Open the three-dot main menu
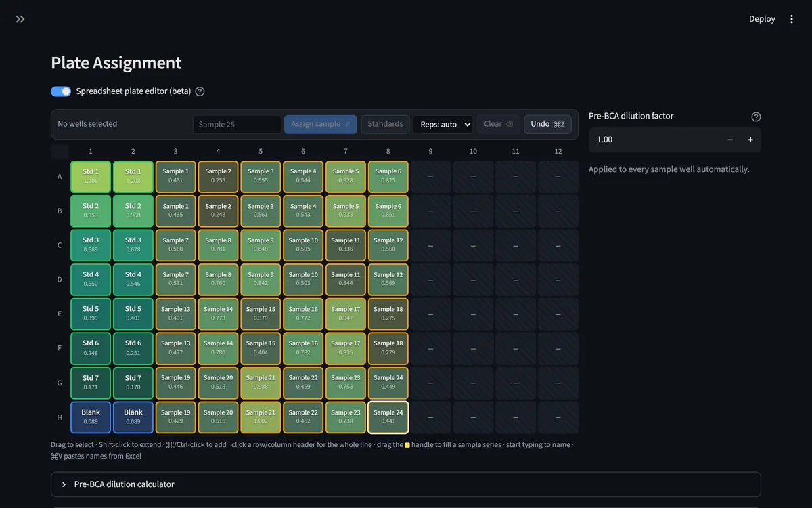The width and height of the screenshot is (812, 508). click(792, 19)
